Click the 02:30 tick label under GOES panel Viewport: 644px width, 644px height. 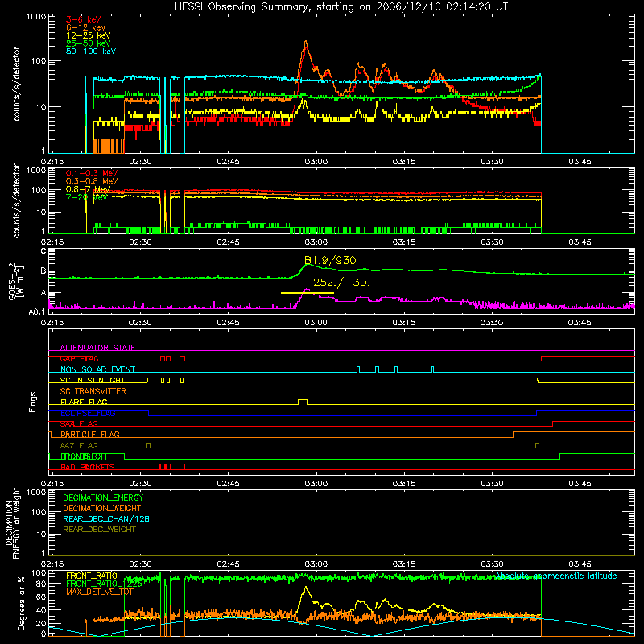tap(140, 323)
